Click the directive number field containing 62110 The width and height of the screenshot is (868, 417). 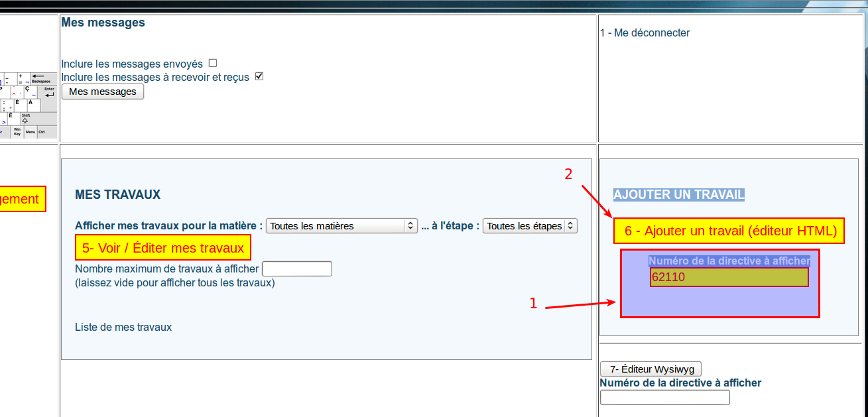pyautogui.click(x=729, y=277)
